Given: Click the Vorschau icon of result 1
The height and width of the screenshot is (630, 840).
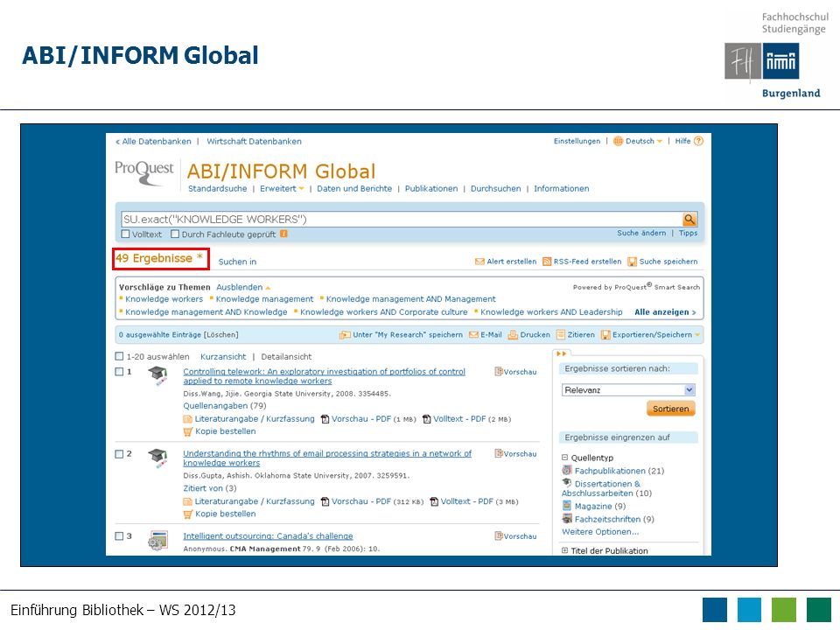Looking at the screenshot, I should [x=498, y=371].
